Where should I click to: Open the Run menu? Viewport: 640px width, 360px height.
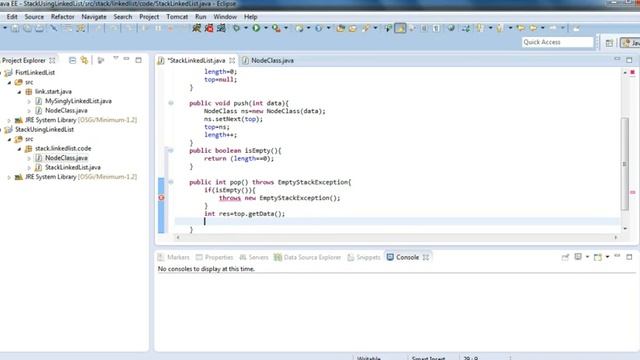200,17
